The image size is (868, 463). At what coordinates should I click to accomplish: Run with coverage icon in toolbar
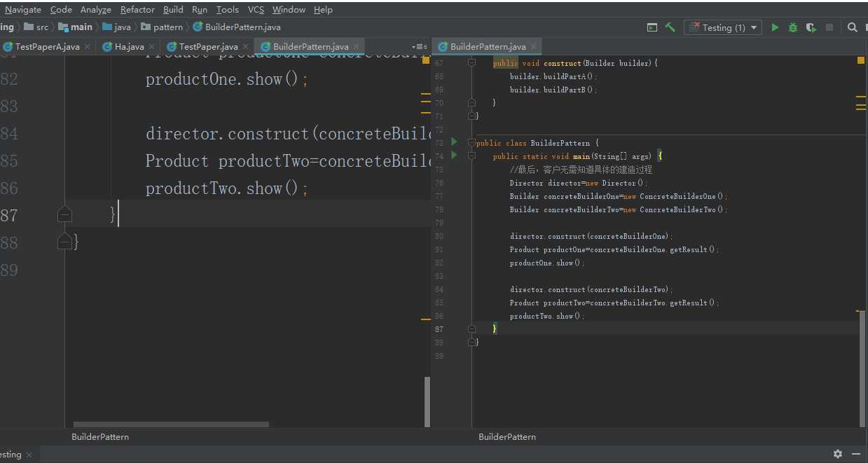click(x=811, y=27)
